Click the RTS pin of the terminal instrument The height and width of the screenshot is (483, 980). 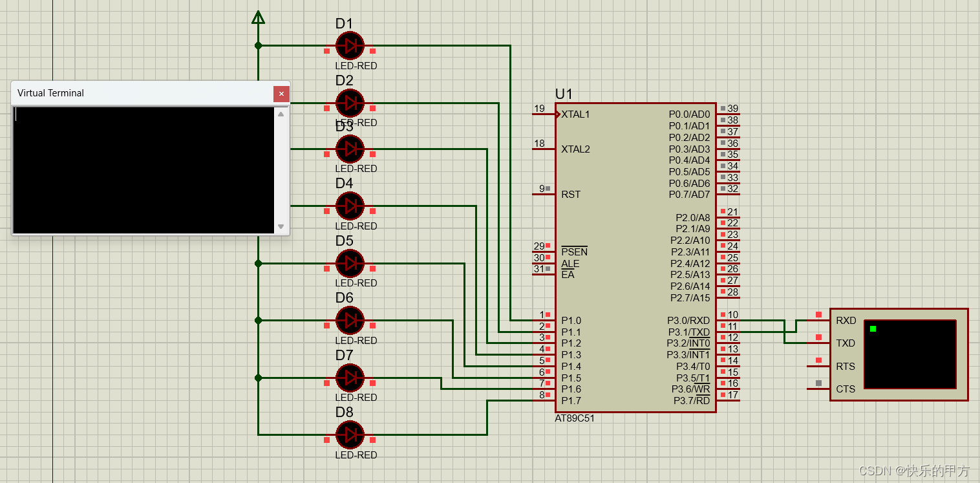(x=846, y=367)
